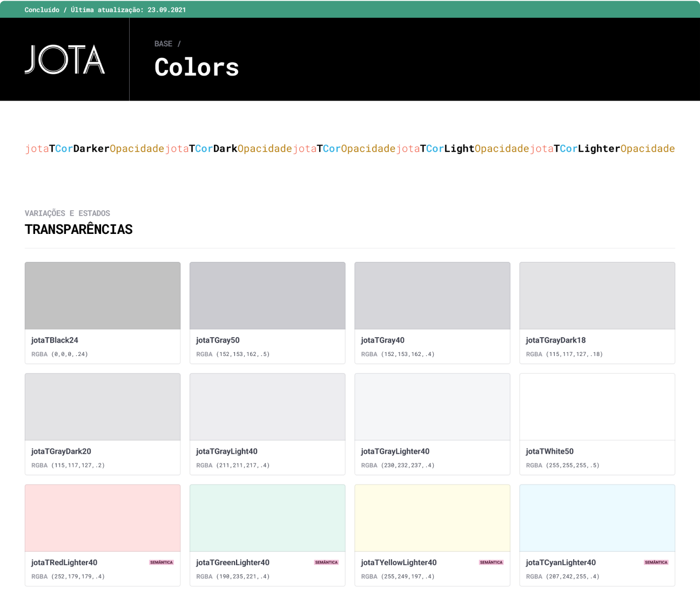Screen dimensions: 700x611
Task: Select the pink jotaTRedLighter40 swatch
Action: click(103, 518)
